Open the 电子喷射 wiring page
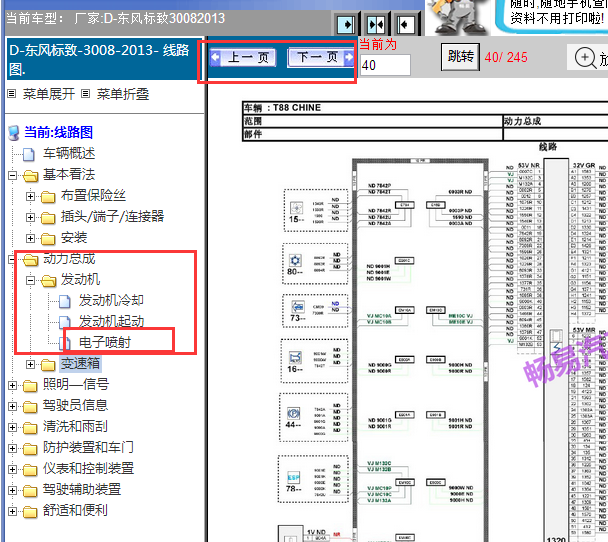This screenshot has width=608, height=542. (105, 342)
